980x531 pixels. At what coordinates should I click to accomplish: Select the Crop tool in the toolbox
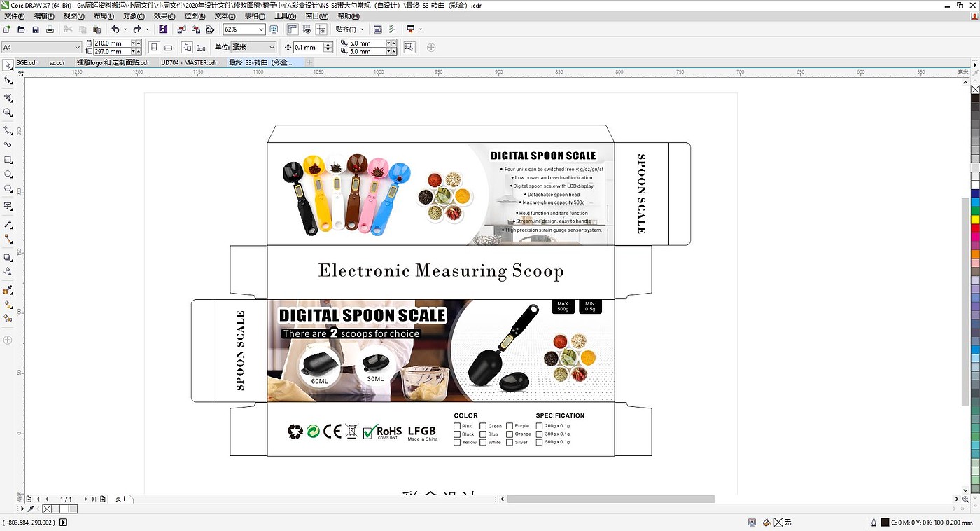pyautogui.click(x=8, y=97)
